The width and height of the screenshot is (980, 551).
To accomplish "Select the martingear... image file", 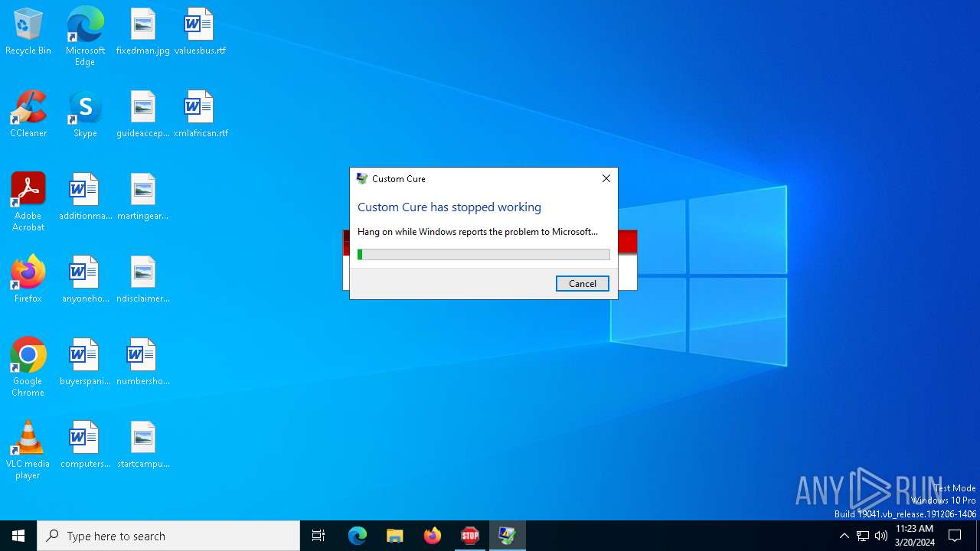I will [x=143, y=197].
